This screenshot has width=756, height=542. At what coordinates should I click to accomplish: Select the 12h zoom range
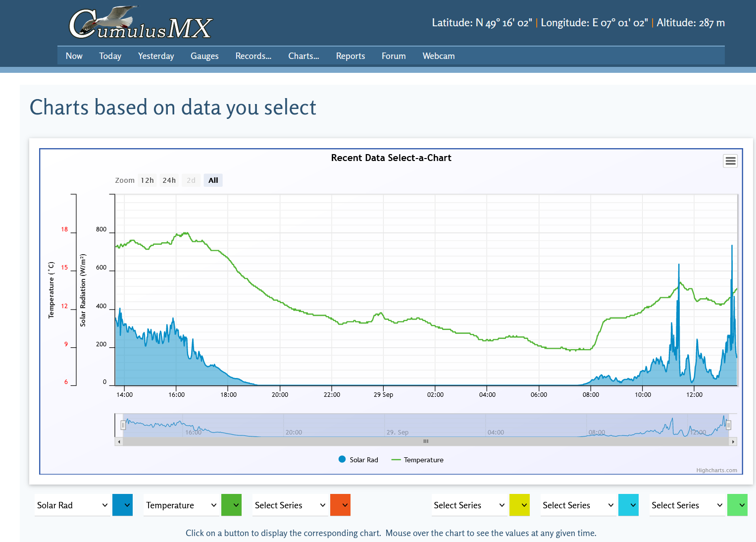(x=147, y=180)
